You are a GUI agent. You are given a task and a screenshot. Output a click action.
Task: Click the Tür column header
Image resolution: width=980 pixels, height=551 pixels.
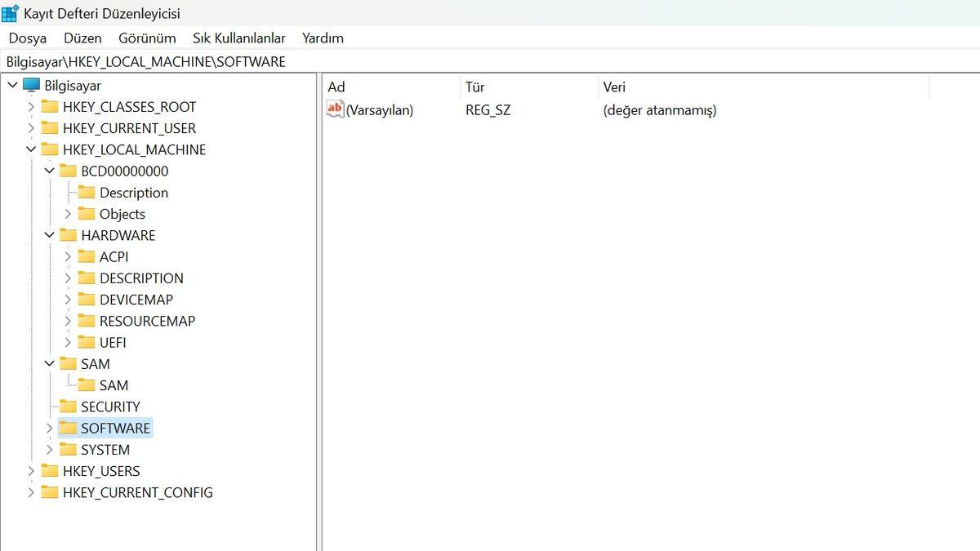point(475,87)
